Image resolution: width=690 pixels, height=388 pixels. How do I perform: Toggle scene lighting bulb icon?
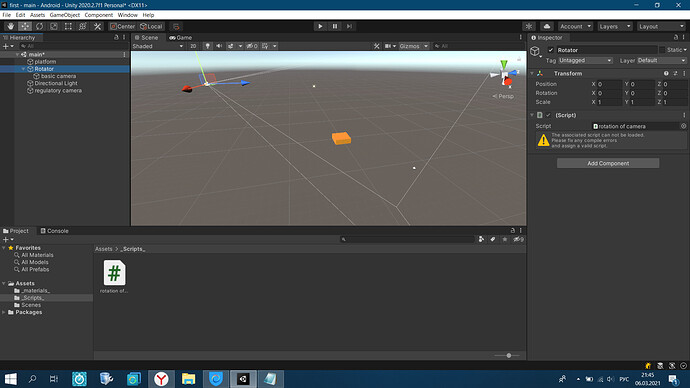(x=207, y=46)
